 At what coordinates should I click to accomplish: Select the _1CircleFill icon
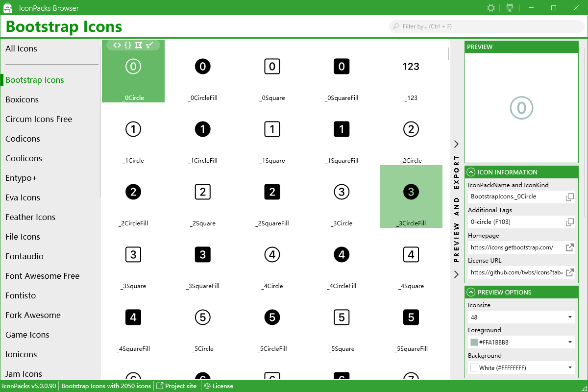pyautogui.click(x=203, y=134)
